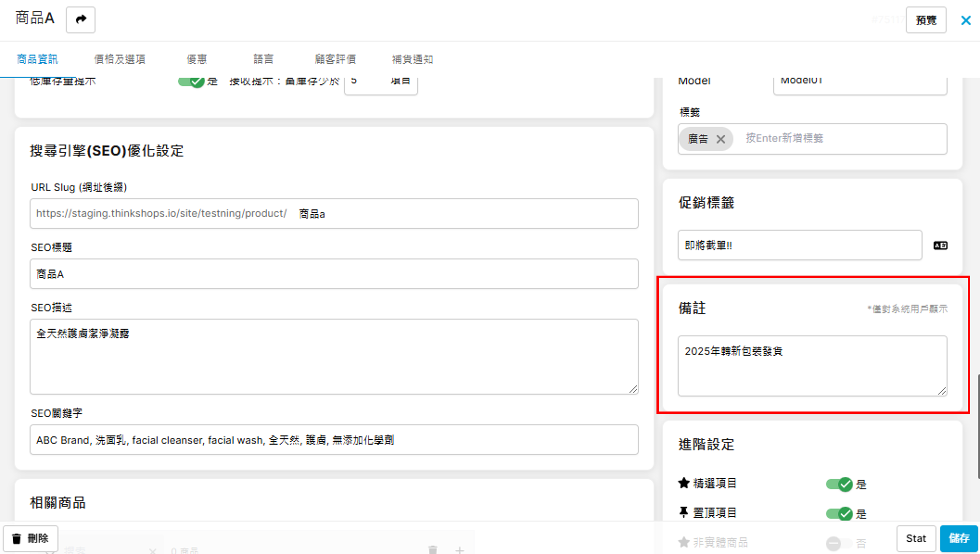
Task: Open the 顧客評價 tab
Action: (335, 59)
